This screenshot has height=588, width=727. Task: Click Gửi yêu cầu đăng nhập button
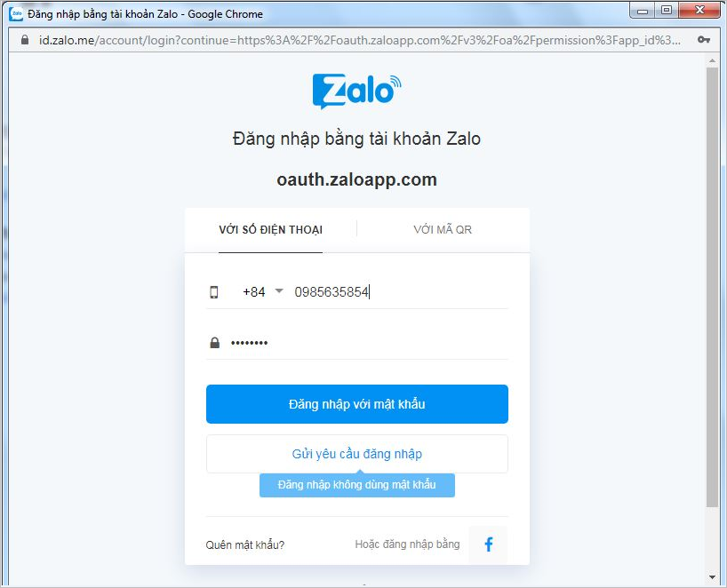(x=357, y=454)
